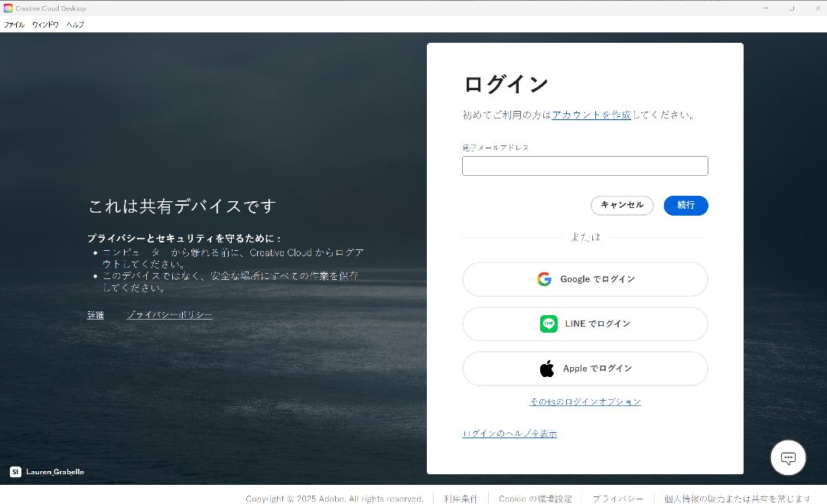Open the プライバシーポリシー link
Viewport: 827px width, 504px height.
[x=169, y=315]
